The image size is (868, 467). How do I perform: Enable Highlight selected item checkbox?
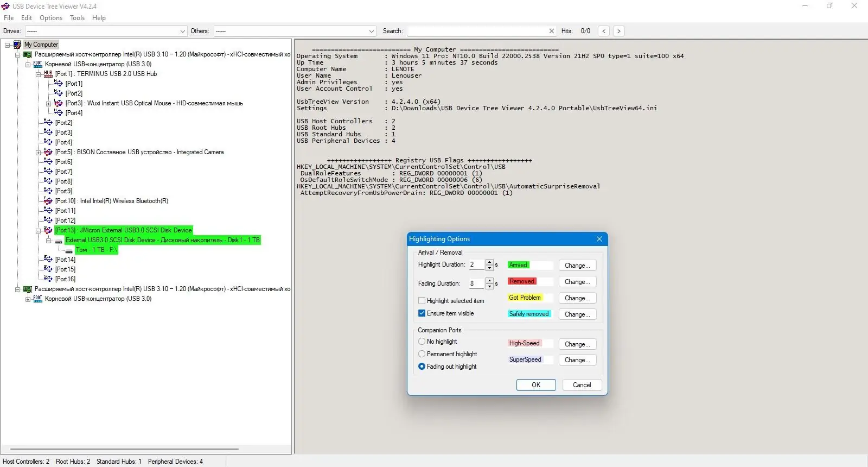(x=422, y=300)
